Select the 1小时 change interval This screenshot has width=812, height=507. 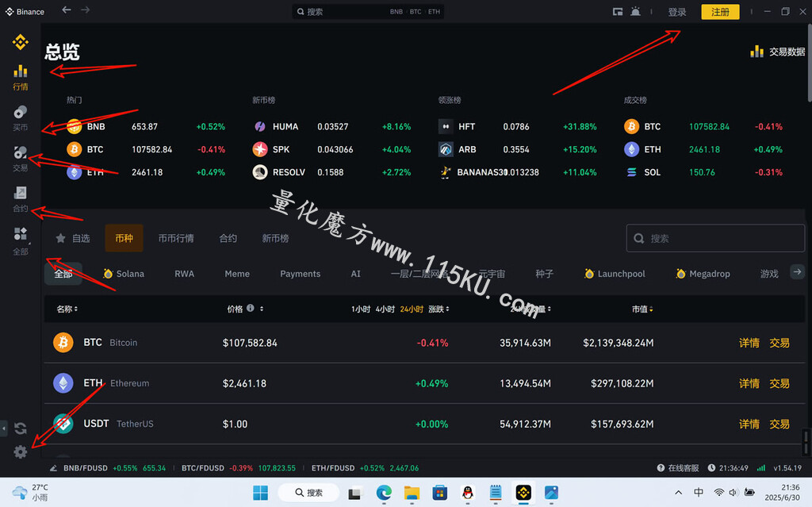pyautogui.click(x=361, y=309)
